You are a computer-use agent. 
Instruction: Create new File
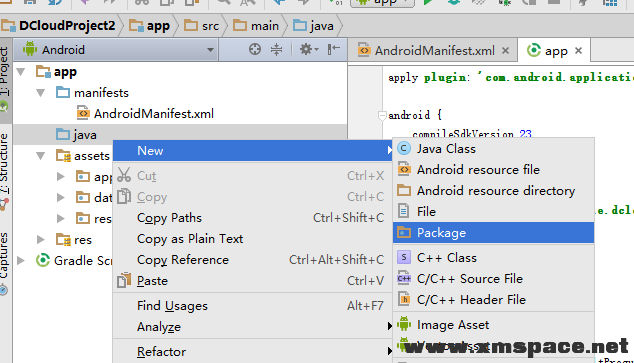tap(493, 212)
